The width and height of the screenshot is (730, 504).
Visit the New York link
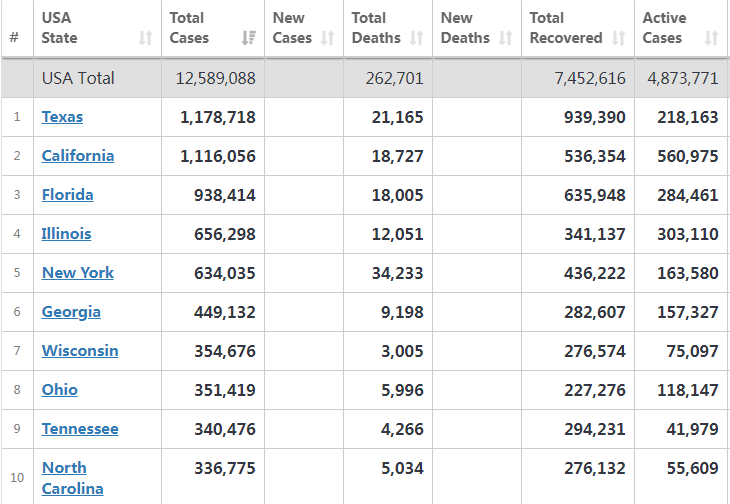78,273
